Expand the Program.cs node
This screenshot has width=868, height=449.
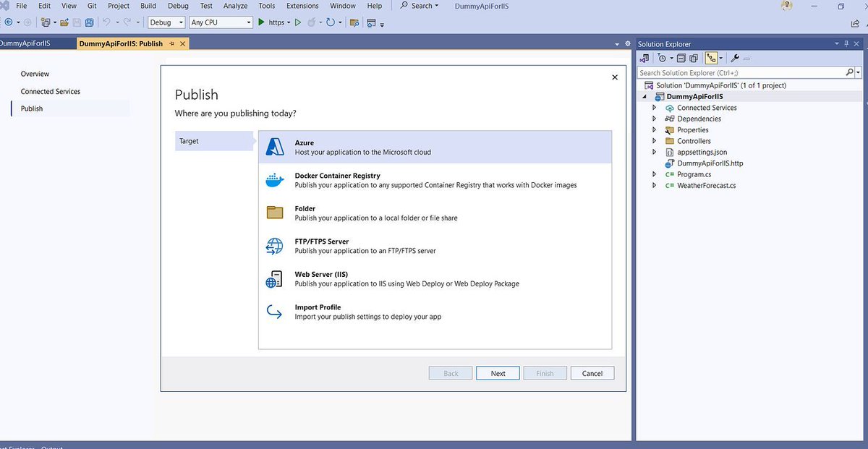pyautogui.click(x=655, y=174)
